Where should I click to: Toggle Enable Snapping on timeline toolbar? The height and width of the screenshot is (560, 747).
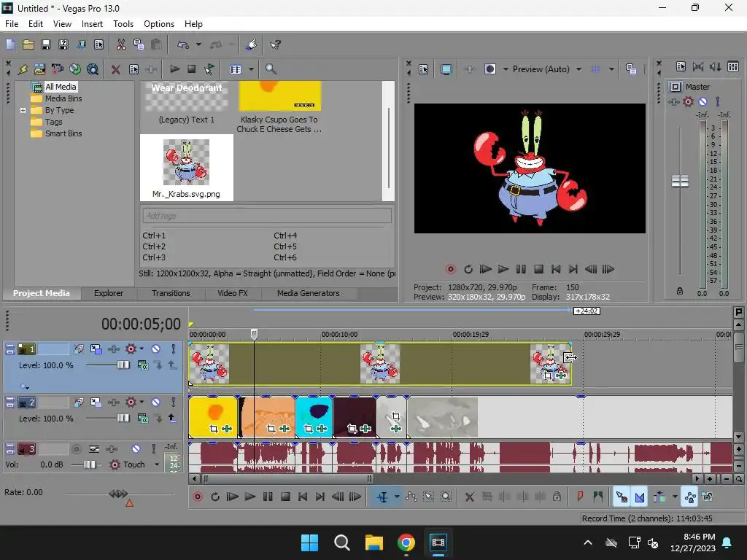[x=622, y=497]
